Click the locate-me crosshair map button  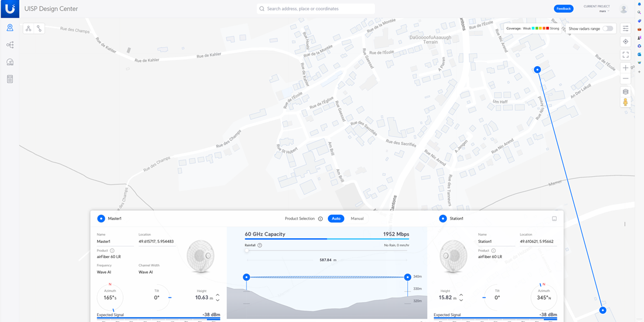625,42
